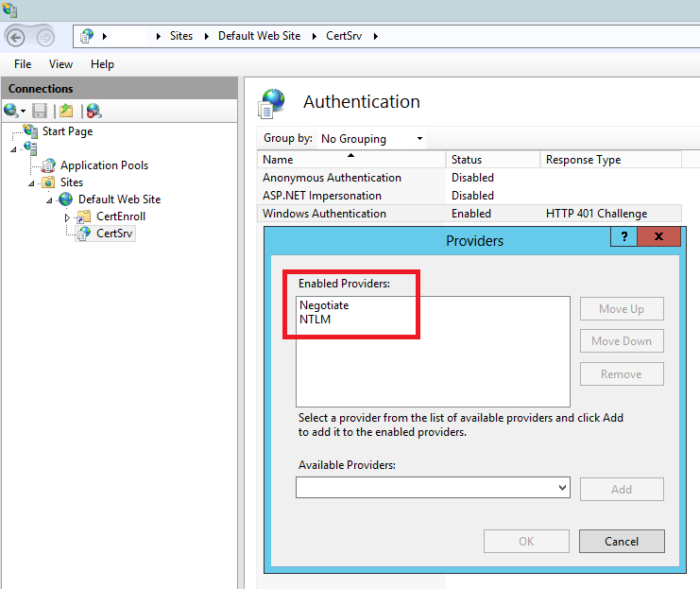
Task: Click the Save connections floppy disk icon
Action: pos(40,111)
